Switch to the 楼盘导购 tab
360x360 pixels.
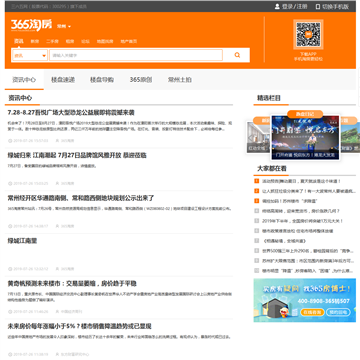[x=102, y=80]
